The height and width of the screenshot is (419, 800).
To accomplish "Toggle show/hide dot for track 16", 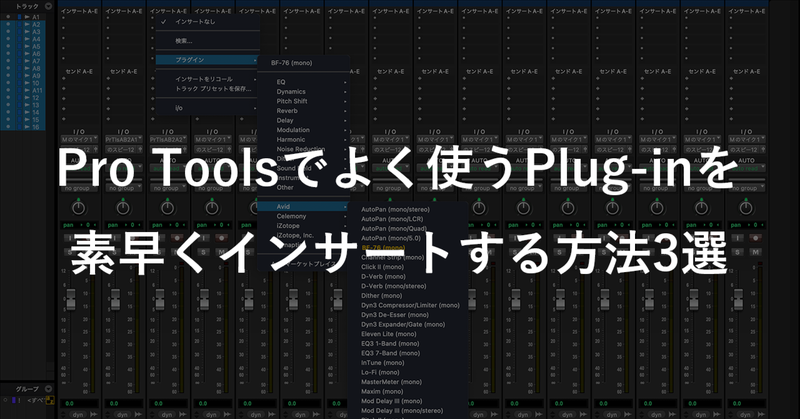I will click(8, 127).
